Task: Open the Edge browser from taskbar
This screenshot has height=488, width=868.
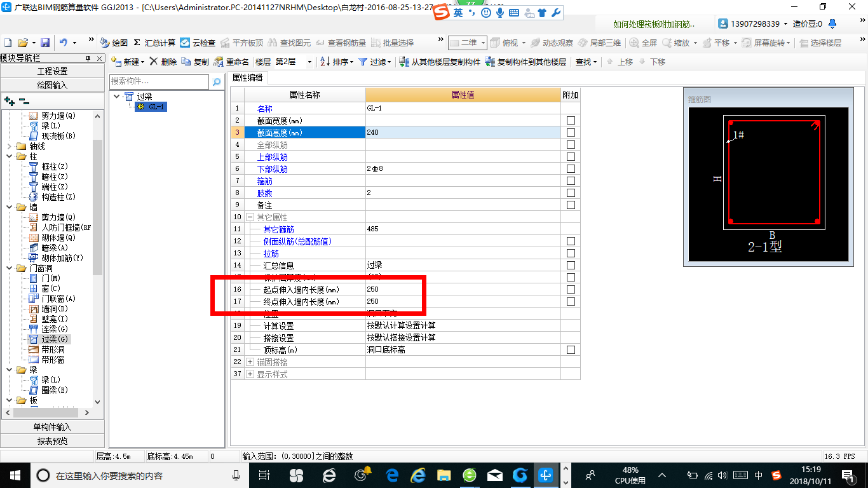Action: click(391, 475)
